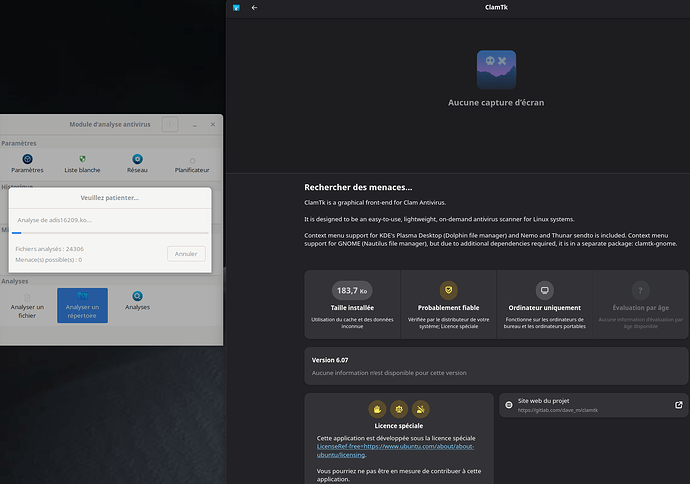
Task: Click the Ordinateur uniquement tile
Action: click(544, 304)
